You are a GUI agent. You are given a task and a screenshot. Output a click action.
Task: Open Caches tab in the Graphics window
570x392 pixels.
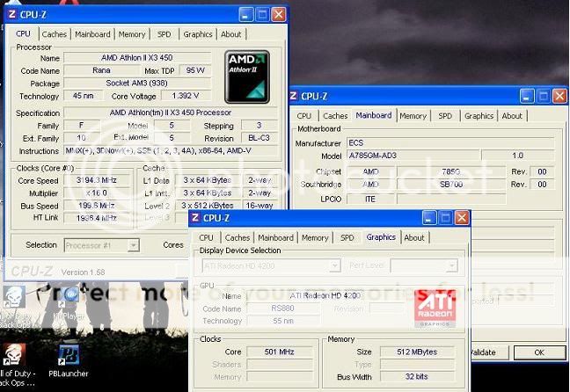pyautogui.click(x=237, y=237)
